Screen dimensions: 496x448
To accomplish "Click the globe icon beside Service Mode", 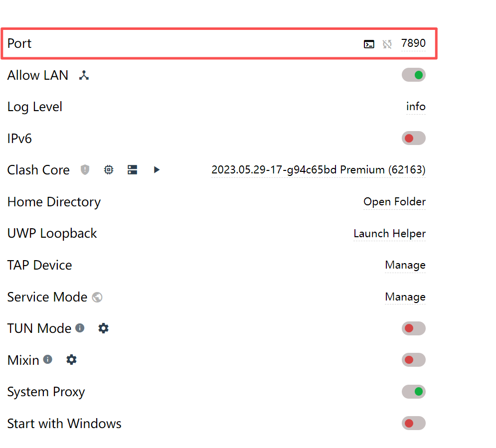I will pyautogui.click(x=98, y=298).
